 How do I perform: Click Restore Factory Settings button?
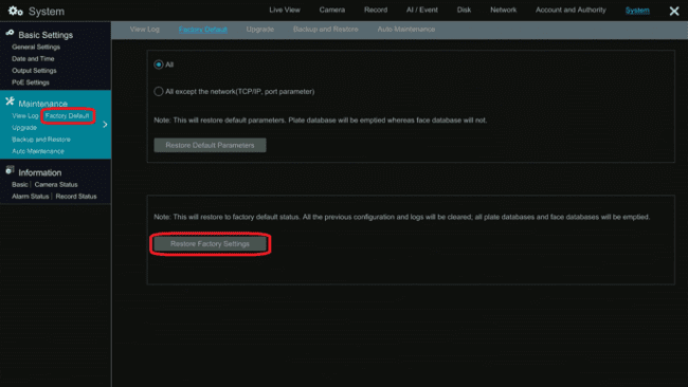point(210,244)
